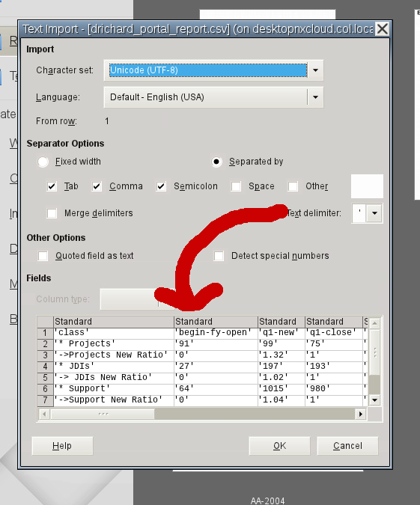This screenshot has width=420, height=505.
Task: Click preview horizontal scrollbar right arrow
Action: [x=361, y=414]
